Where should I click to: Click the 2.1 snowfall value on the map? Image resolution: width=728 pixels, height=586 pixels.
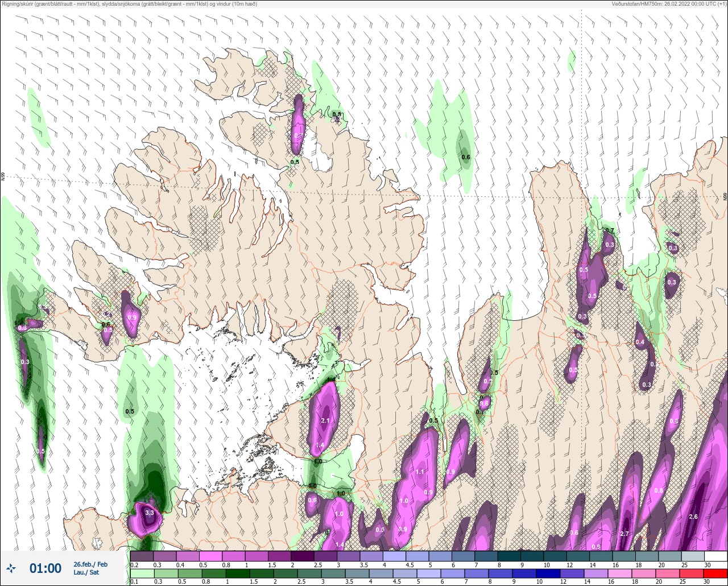tap(325, 420)
